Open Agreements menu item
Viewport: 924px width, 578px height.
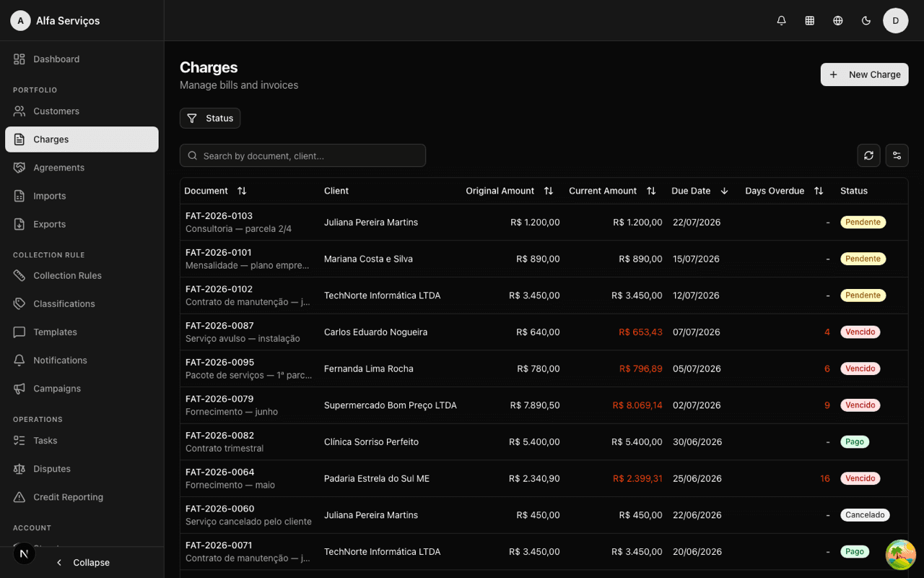[82, 168]
